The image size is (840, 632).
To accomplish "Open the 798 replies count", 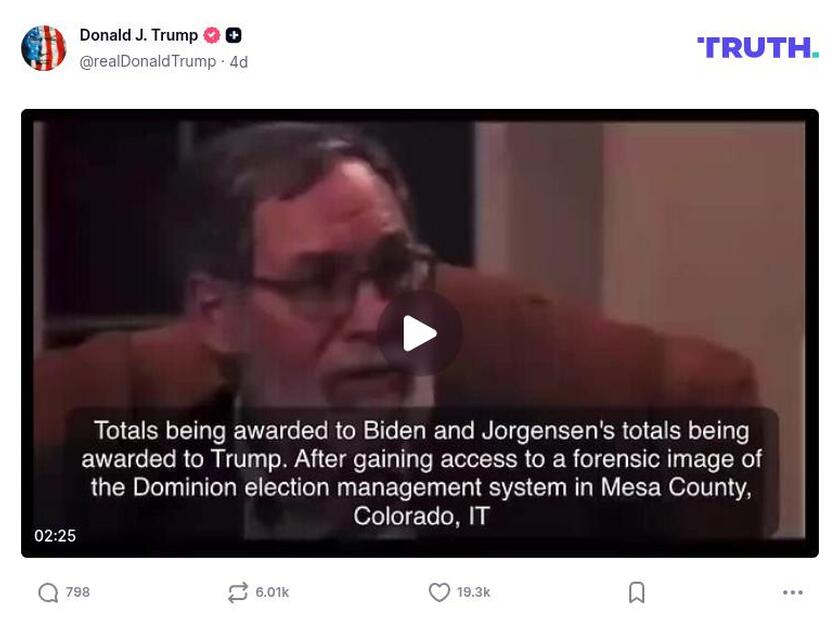I will (x=78, y=592).
